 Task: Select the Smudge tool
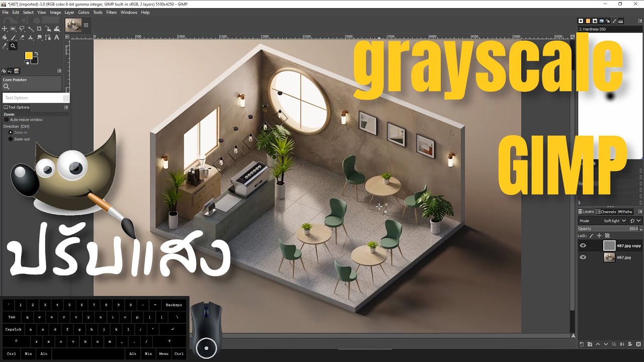39,37
